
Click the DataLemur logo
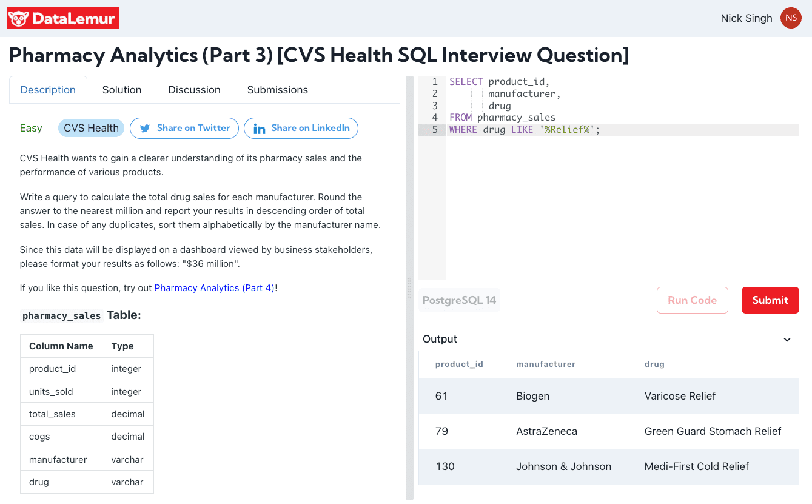[x=63, y=18]
